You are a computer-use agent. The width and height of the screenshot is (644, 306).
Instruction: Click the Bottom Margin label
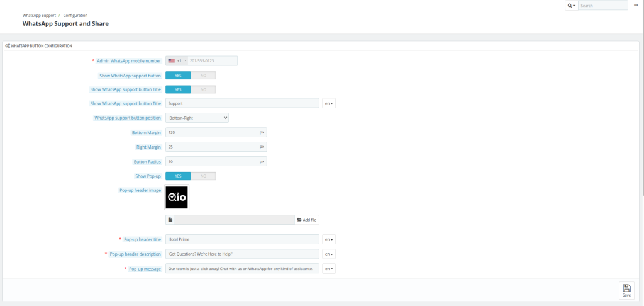146,132
